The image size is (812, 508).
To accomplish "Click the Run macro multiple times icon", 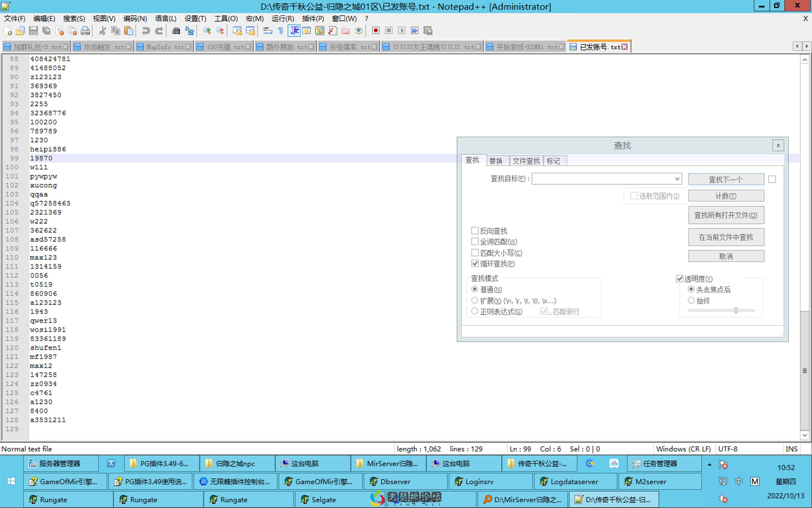I will pos(415,31).
